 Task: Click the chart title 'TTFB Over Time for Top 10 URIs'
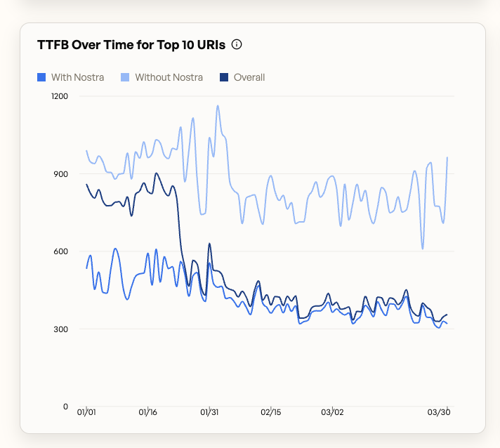tap(131, 45)
